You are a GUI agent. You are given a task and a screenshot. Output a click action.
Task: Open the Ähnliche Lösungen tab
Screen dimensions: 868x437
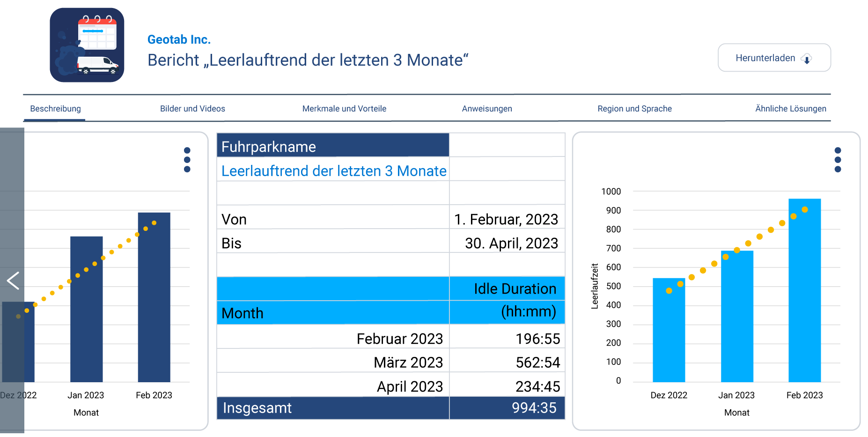(x=790, y=108)
